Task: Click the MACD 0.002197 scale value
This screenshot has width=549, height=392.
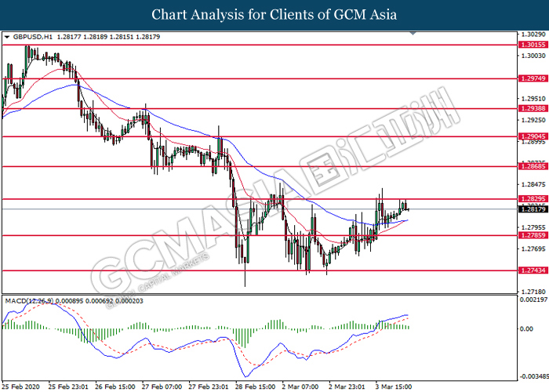Action: point(534,299)
